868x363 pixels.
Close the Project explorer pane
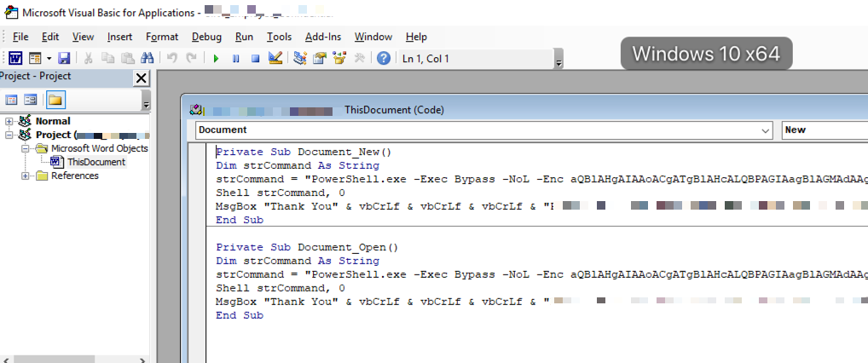142,78
